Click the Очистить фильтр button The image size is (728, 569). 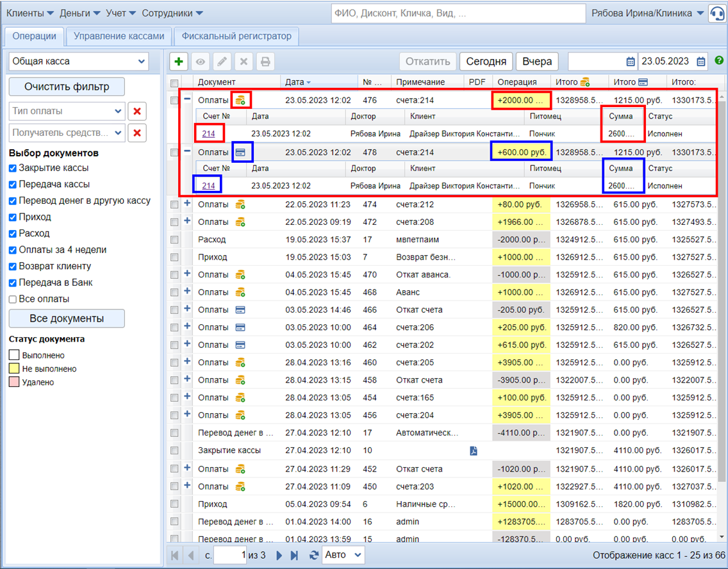[x=67, y=87]
